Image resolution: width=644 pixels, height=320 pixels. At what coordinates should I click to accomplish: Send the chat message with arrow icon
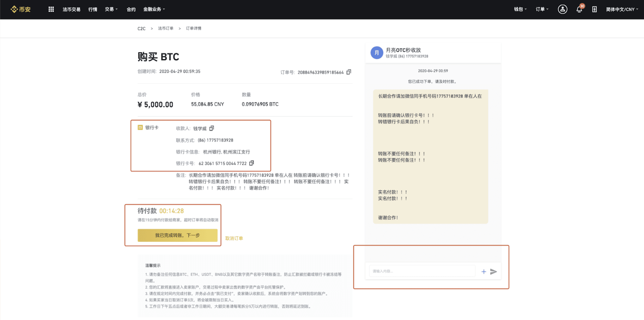coord(494,272)
